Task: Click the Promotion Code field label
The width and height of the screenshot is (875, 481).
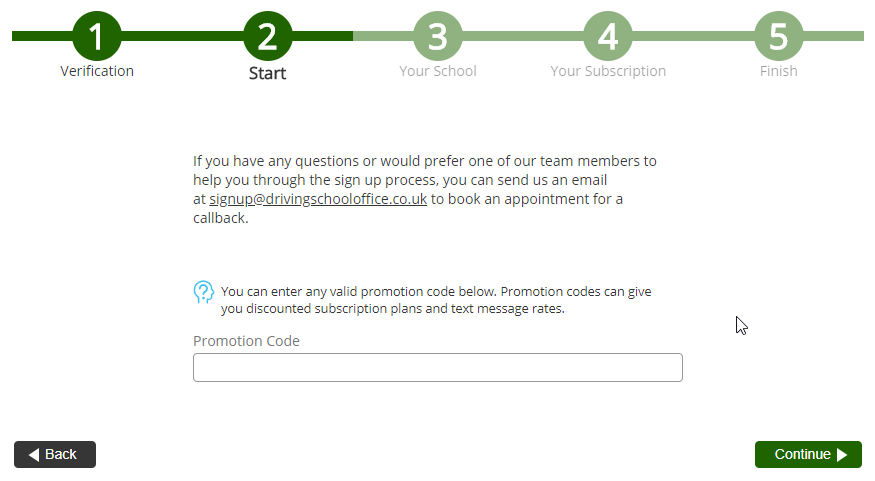Action: tap(246, 341)
